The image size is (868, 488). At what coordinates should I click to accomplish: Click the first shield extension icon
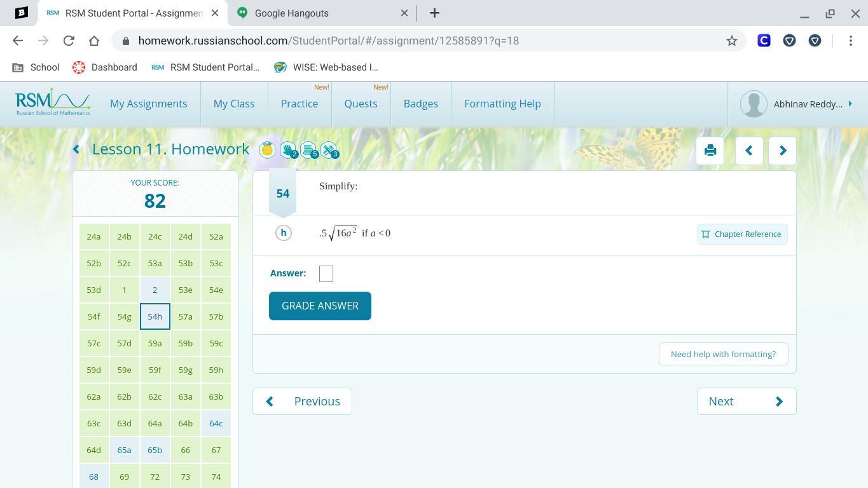coord(789,41)
